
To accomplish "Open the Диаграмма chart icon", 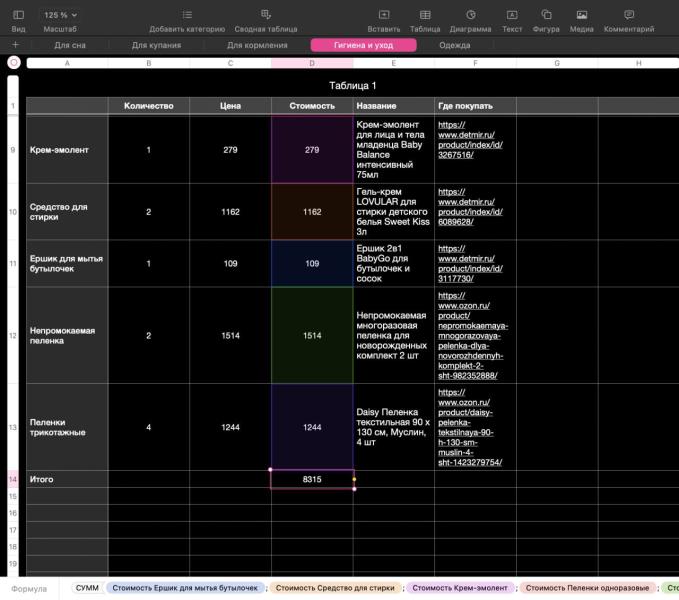I will pyautogui.click(x=470, y=15).
